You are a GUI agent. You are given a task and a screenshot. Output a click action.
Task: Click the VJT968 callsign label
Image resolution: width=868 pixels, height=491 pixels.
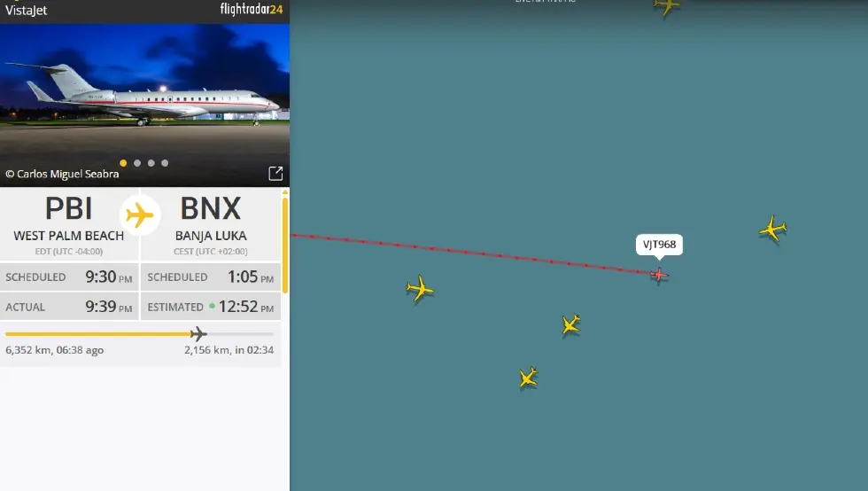pos(659,245)
